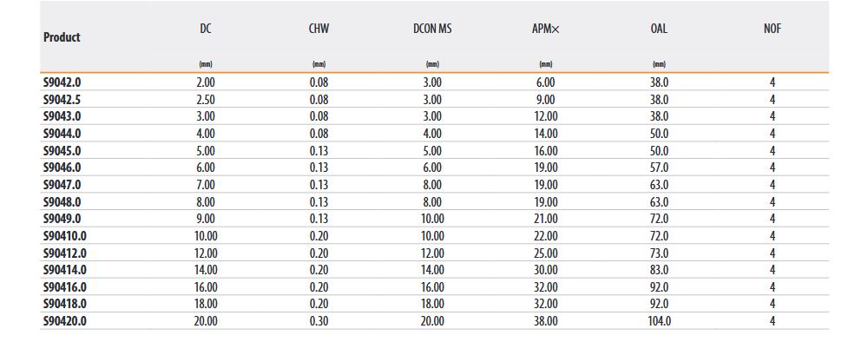Select the 2.50 DC cell

point(206,100)
